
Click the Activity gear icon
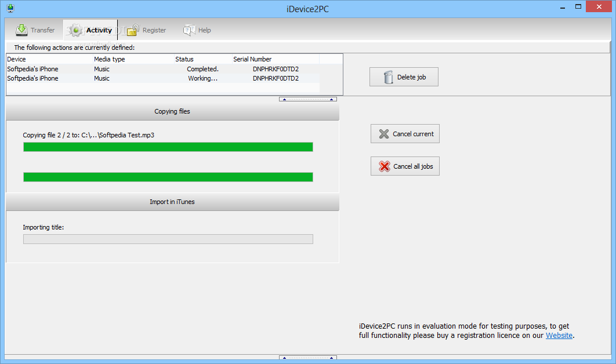click(x=76, y=30)
